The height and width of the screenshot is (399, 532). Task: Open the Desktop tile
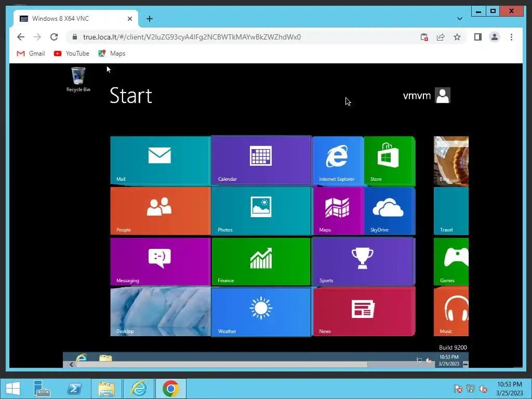coord(161,312)
